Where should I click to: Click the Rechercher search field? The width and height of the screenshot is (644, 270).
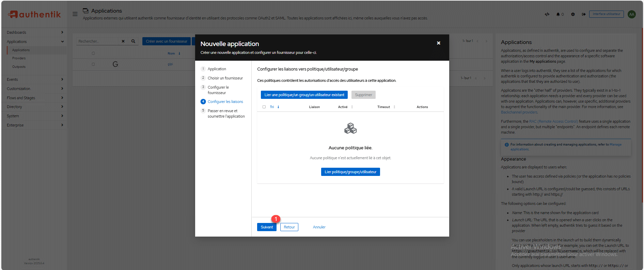(x=98, y=41)
